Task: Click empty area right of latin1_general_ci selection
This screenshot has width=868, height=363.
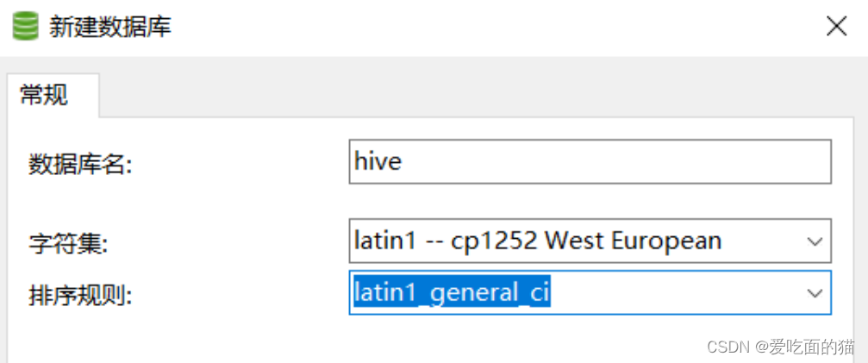Action: 676,292
